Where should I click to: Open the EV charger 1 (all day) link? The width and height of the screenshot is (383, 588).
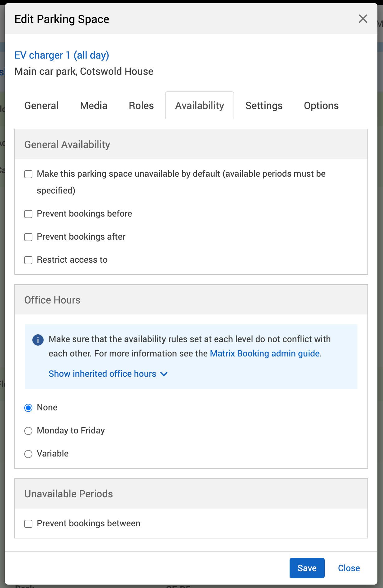(62, 55)
